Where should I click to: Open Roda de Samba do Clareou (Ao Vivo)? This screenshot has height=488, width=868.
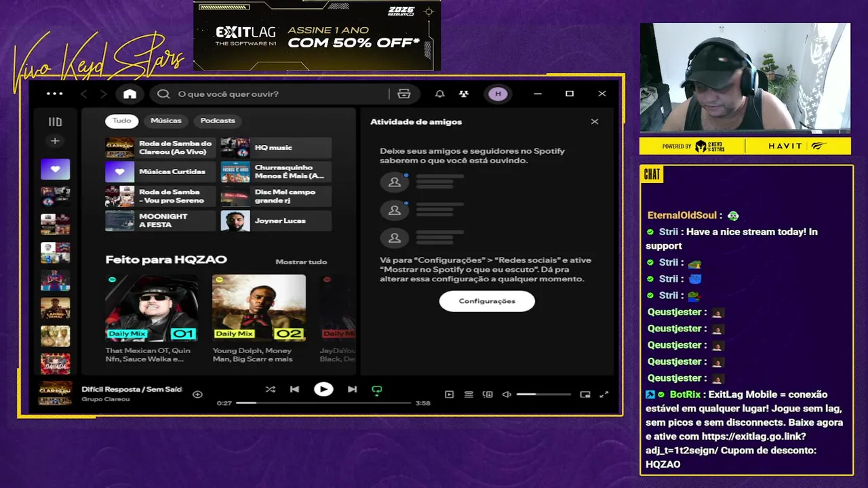coord(161,148)
